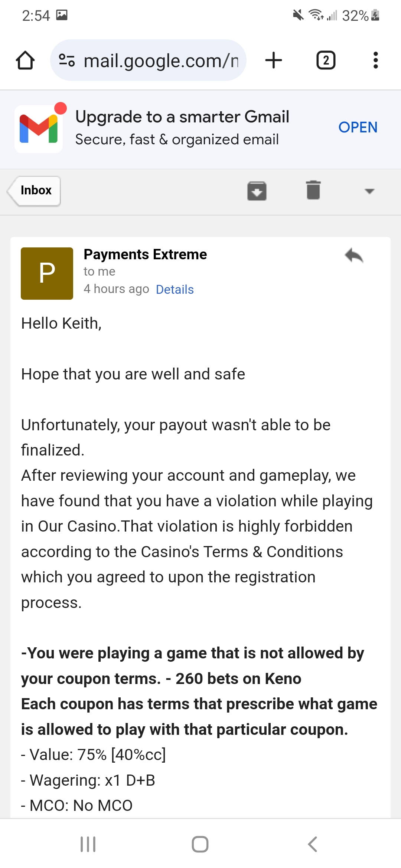Tap Upgrade to a smarter Gmail banner text
Image resolution: width=401 pixels, height=868 pixels.
coord(182,117)
